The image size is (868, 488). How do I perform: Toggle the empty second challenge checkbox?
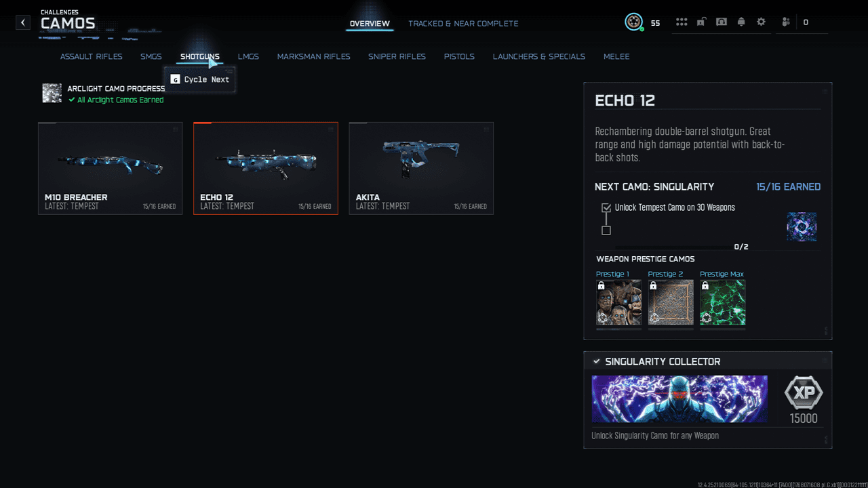606,230
